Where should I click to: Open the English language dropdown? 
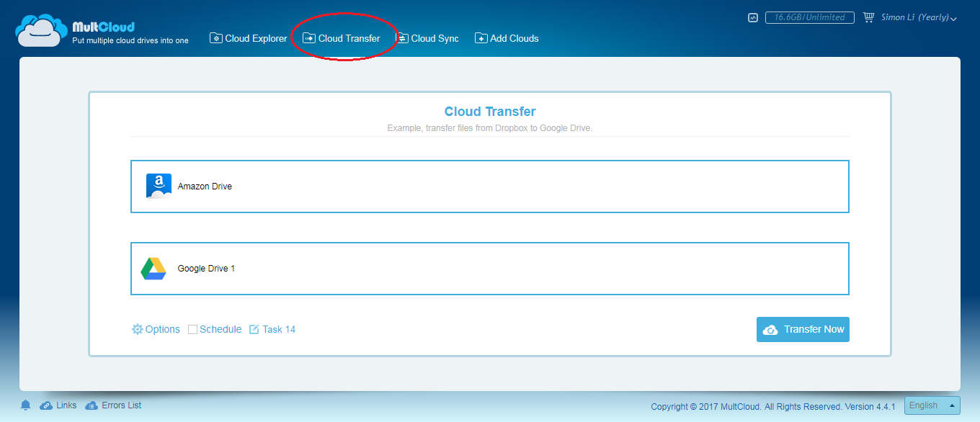(x=932, y=405)
